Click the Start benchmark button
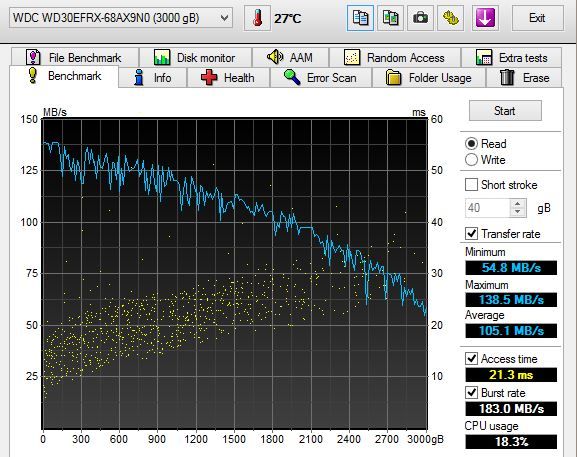 (x=505, y=110)
